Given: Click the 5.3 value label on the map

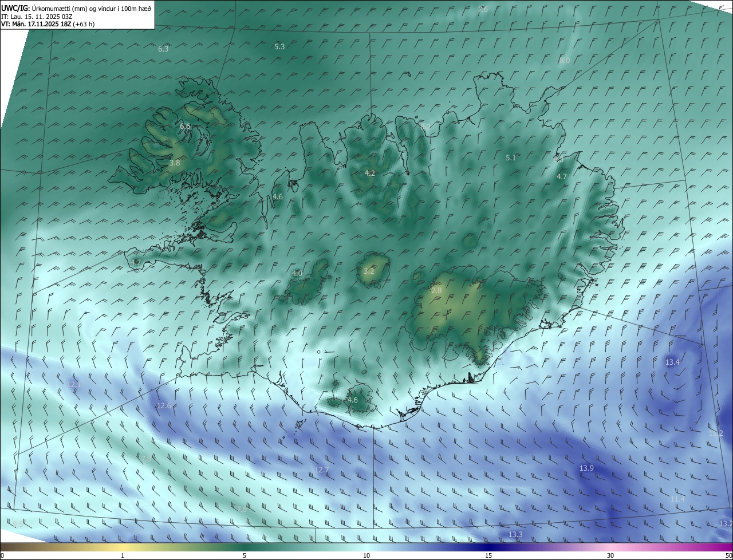Looking at the screenshot, I should [279, 47].
